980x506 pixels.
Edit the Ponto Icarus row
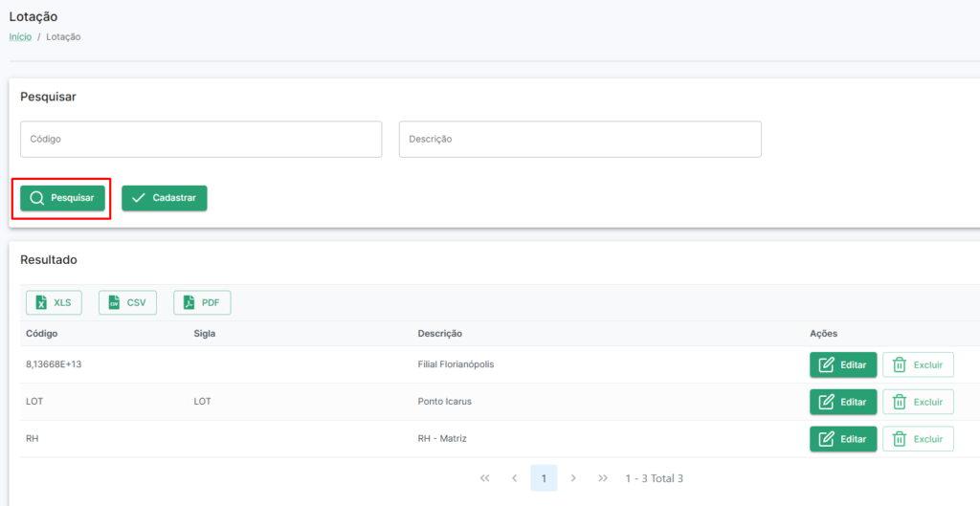[843, 402]
